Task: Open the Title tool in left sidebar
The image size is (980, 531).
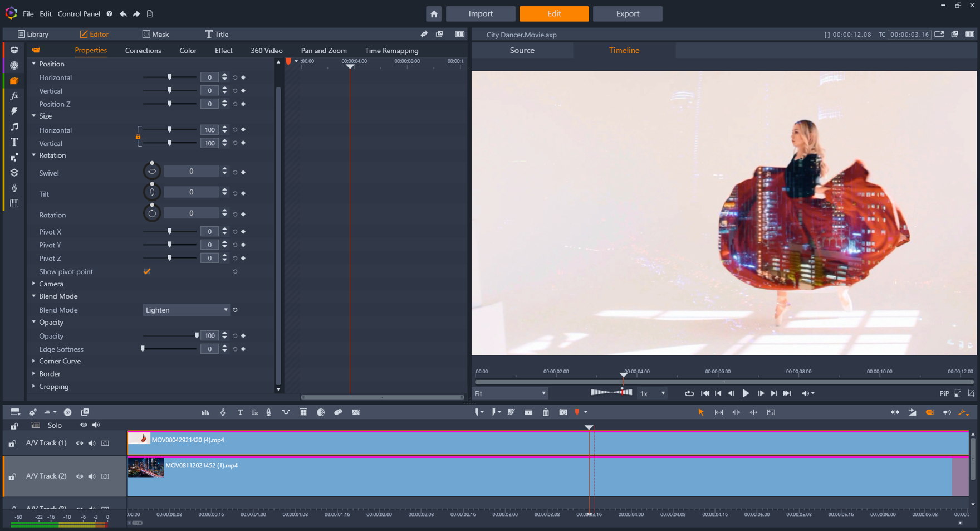Action: click(14, 142)
